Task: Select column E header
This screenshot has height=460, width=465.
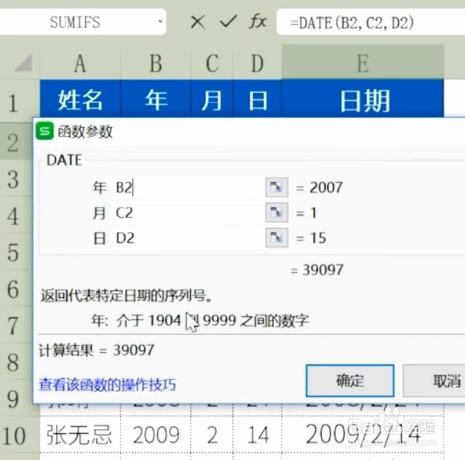Action: (363, 63)
